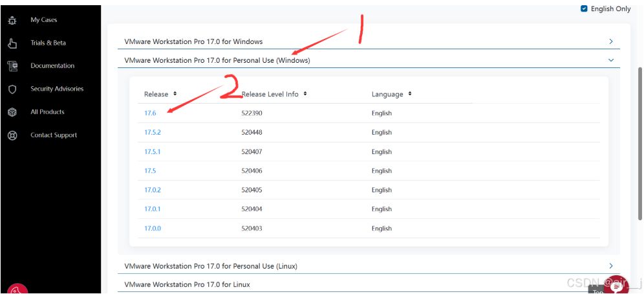Open release 17.5.2 link
The height and width of the screenshot is (294, 644).
pyautogui.click(x=153, y=132)
